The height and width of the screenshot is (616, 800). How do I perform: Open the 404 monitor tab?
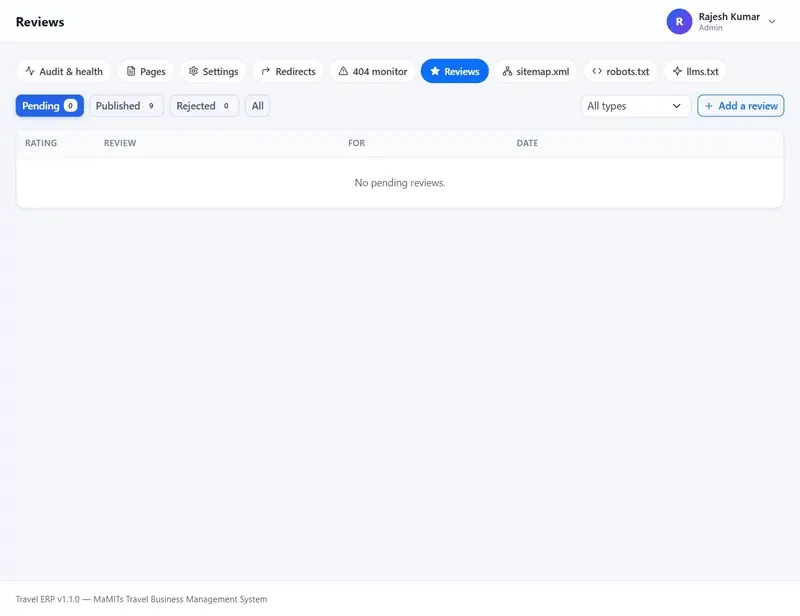click(373, 71)
